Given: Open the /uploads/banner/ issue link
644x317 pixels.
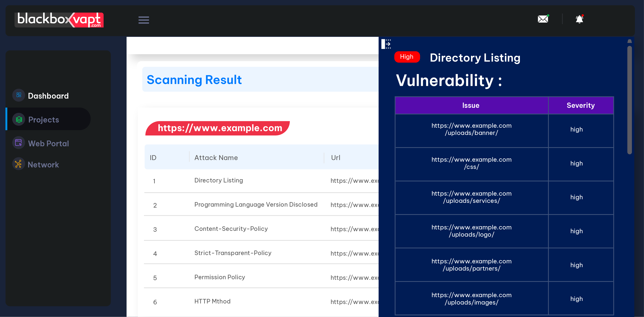Looking at the screenshot, I should tap(471, 129).
